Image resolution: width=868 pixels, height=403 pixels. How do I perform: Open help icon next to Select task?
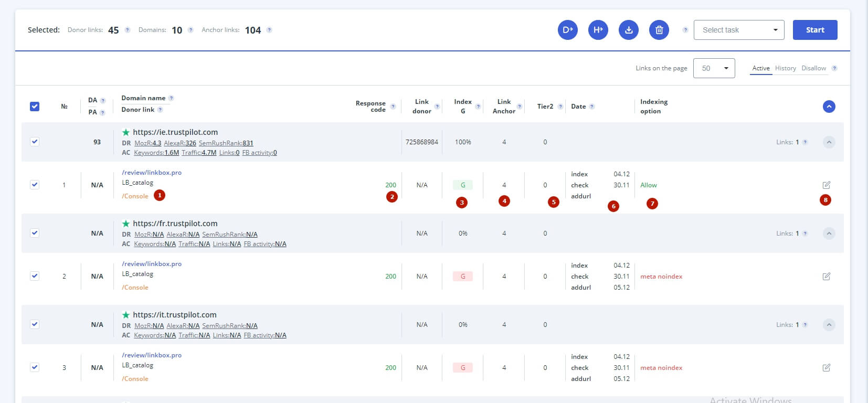tap(685, 30)
